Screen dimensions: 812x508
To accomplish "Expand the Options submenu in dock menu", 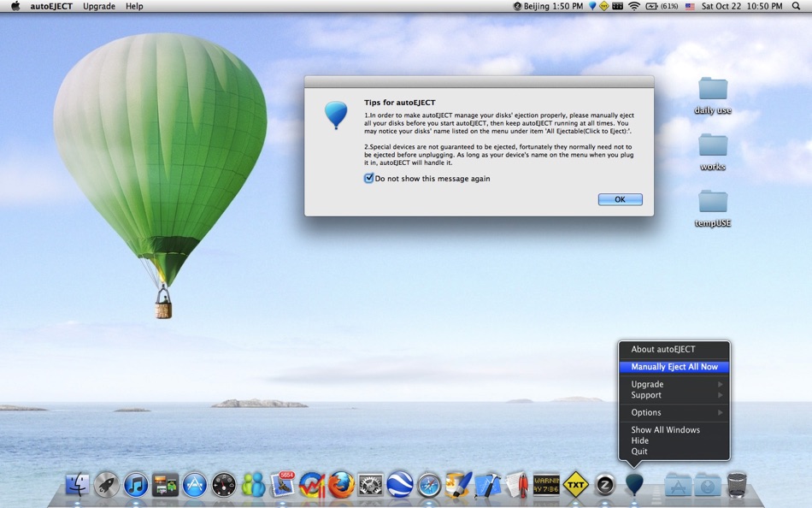I will coord(674,412).
